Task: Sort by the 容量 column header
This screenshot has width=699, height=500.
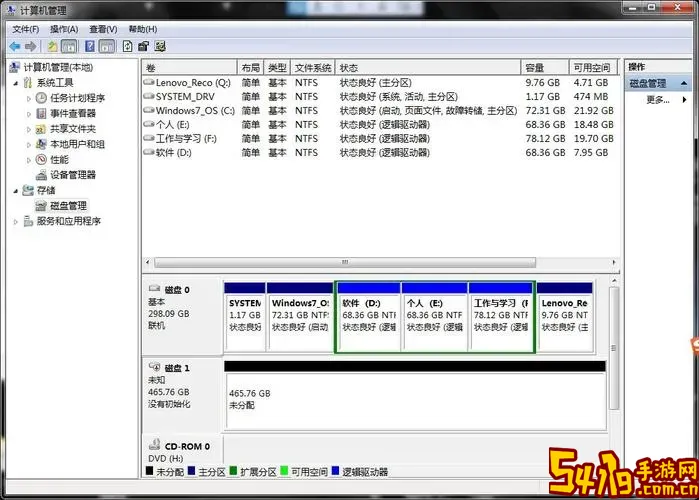Action: tap(545, 68)
